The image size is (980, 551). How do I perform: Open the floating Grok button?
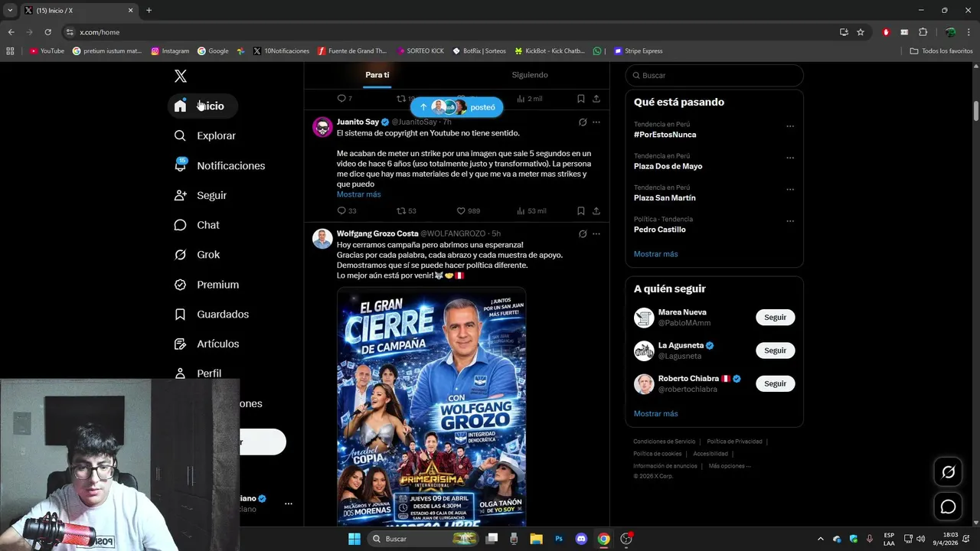point(948,472)
